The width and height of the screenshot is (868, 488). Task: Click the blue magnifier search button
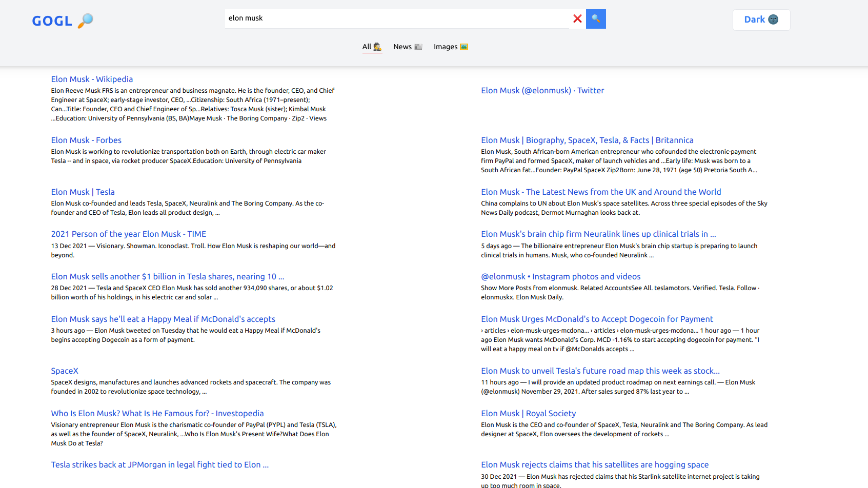(596, 19)
